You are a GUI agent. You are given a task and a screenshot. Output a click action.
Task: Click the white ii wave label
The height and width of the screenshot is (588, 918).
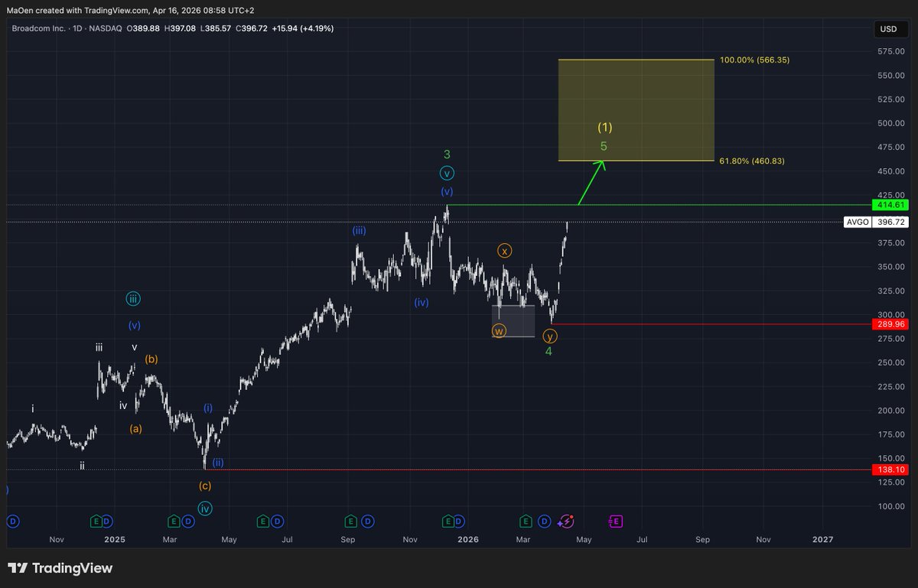point(82,465)
